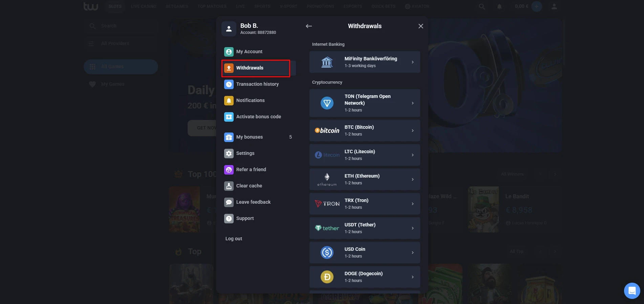
Task: Click the litecoin logo
Action: [x=327, y=155]
